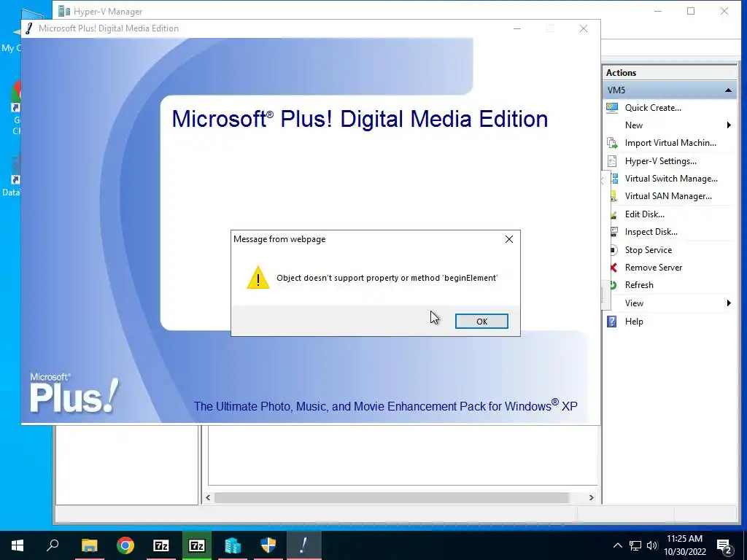Click the New menu entry in Actions
Screen dimensions: 747x560
click(634, 125)
